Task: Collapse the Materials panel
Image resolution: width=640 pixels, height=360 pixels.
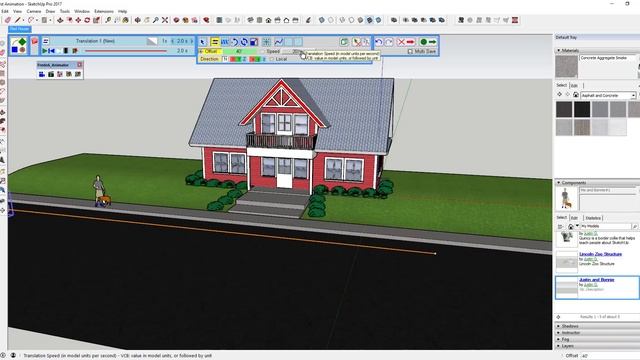Action: coord(559,51)
